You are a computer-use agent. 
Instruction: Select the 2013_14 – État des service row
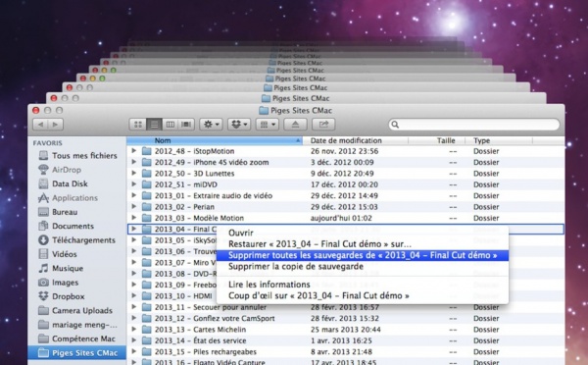pos(345,340)
